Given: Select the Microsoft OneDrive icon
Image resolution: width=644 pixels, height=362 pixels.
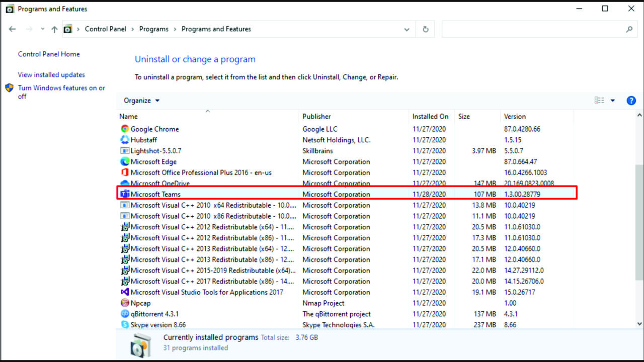Looking at the screenshot, I should coord(124,183).
